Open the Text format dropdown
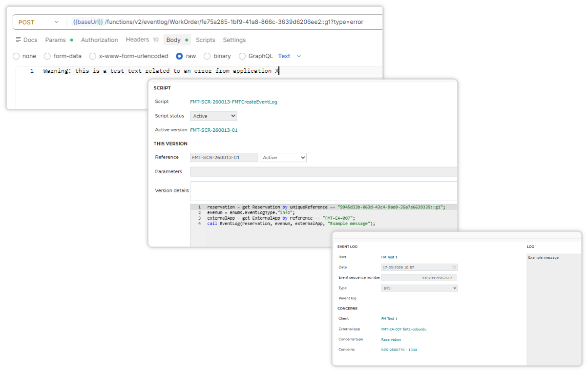Viewport: 588px width, 372px height. (x=290, y=56)
